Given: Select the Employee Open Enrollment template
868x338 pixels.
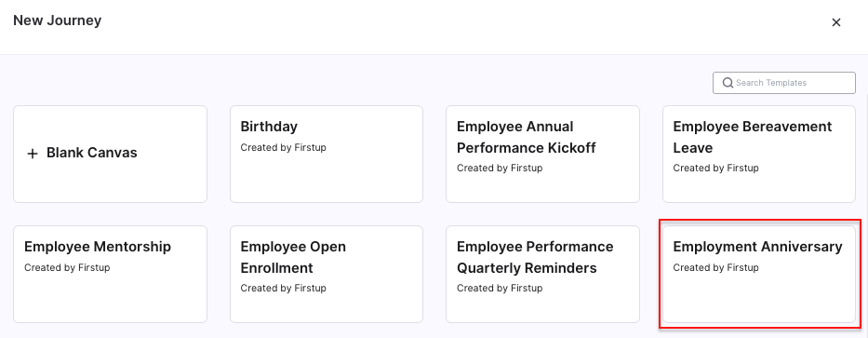Looking at the screenshot, I should pos(327,274).
